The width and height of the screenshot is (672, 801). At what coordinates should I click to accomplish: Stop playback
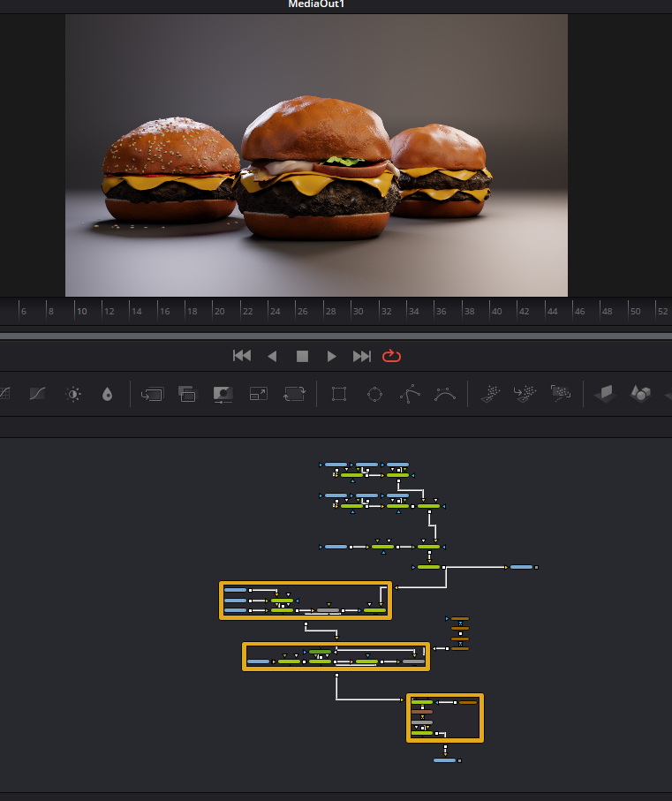(302, 356)
